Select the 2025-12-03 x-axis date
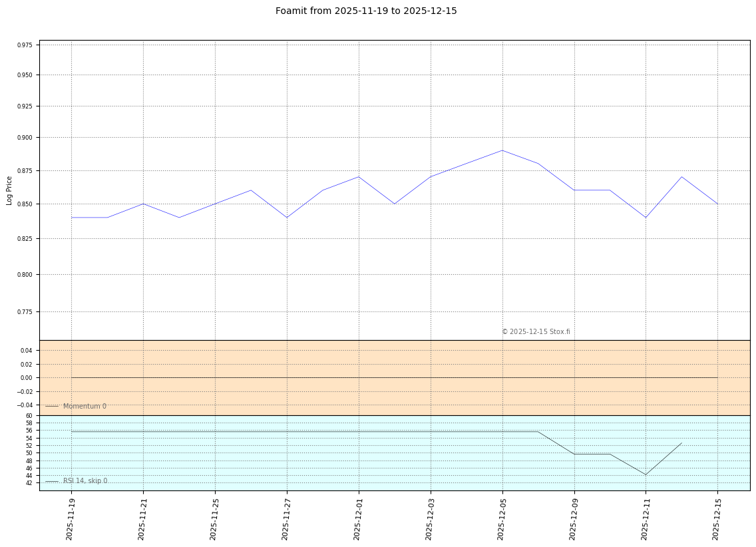Screen dimensions: 756x547 pos(429,518)
